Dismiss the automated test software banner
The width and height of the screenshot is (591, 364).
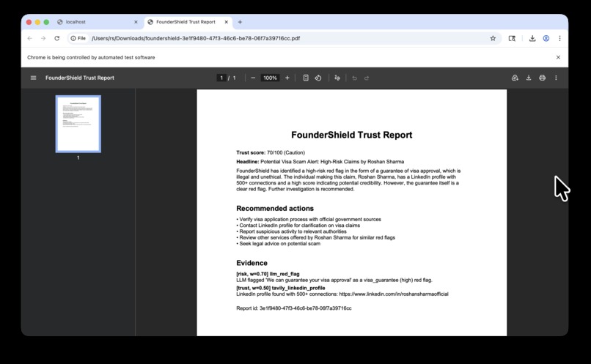(x=558, y=57)
